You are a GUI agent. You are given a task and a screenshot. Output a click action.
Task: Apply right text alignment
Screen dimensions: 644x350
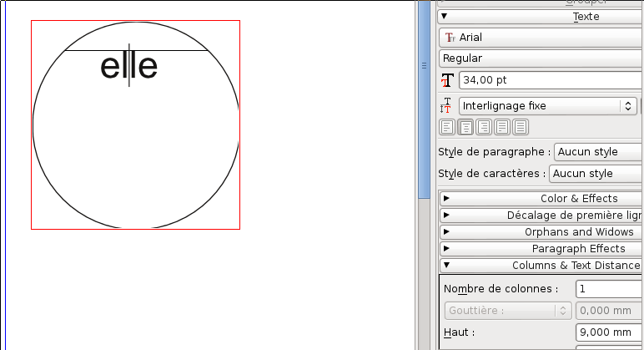point(484,127)
